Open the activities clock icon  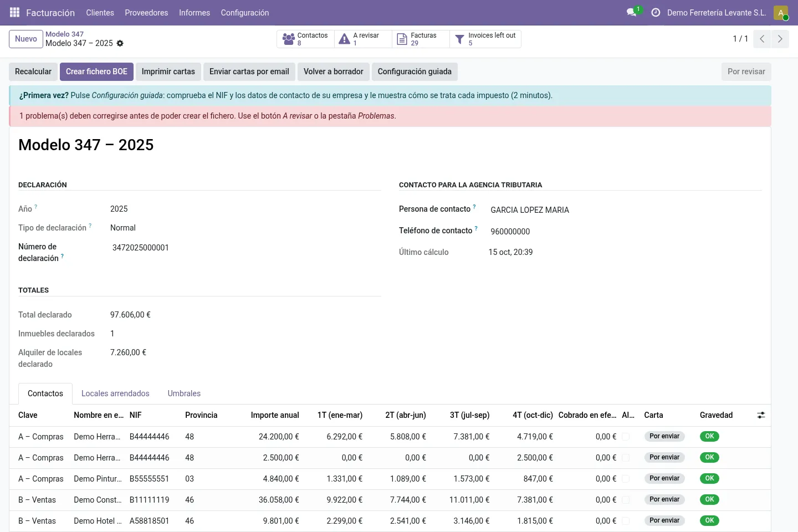pyautogui.click(x=656, y=12)
